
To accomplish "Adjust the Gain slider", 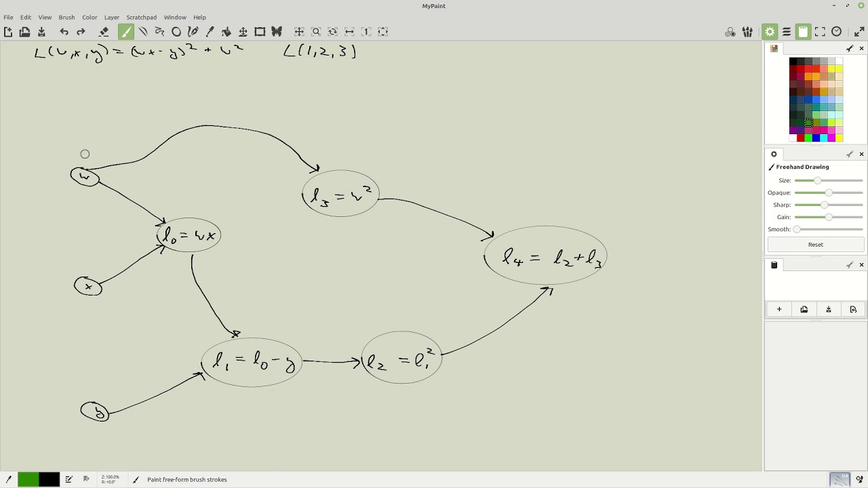I will [829, 217].
